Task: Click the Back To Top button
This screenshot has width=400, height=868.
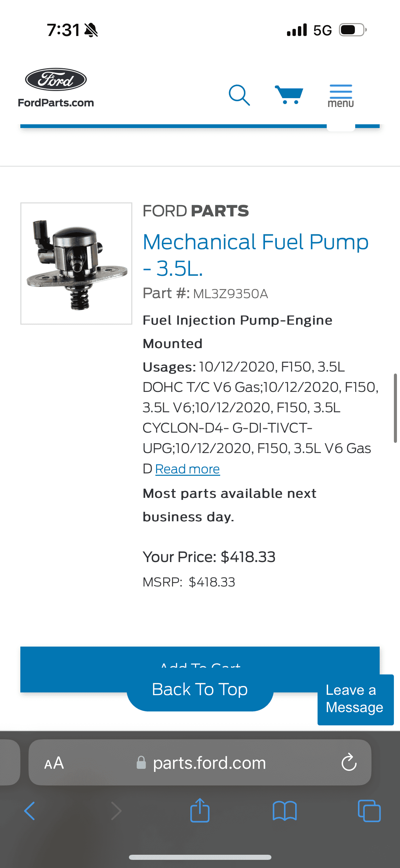Action: pyautogui.click(x=200, y=689)
